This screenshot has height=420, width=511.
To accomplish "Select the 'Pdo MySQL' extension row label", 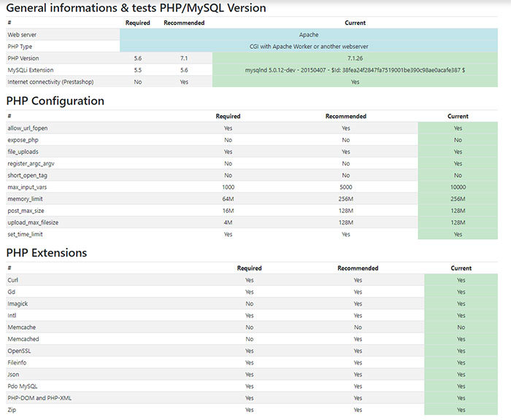I will click(x=23, y=386).
